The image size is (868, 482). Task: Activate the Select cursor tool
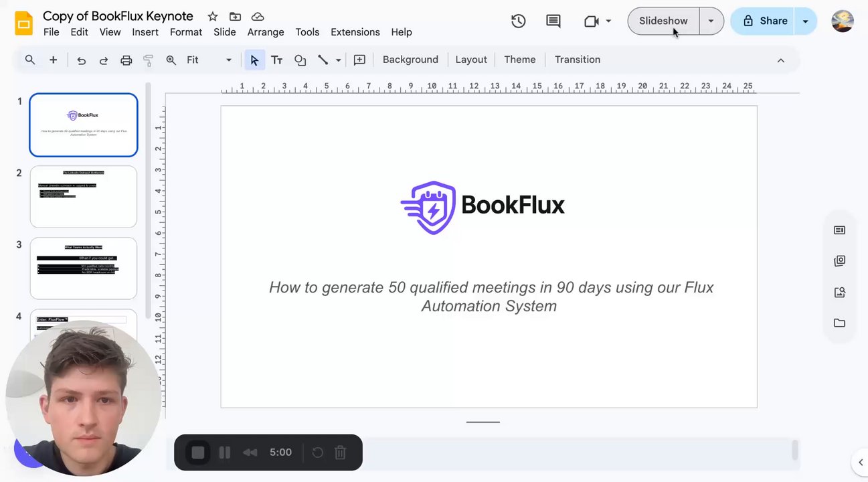coord(254,60)
